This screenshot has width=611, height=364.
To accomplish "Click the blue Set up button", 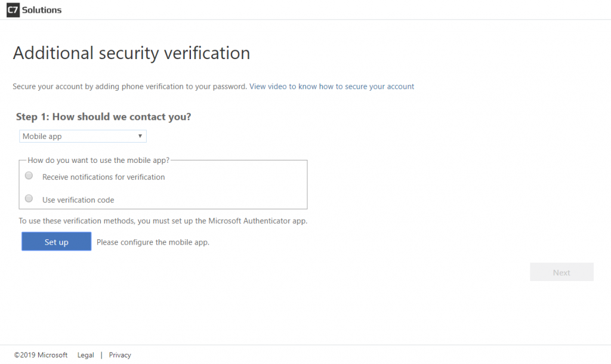I will pyautogui.click(x=57, y=242).
